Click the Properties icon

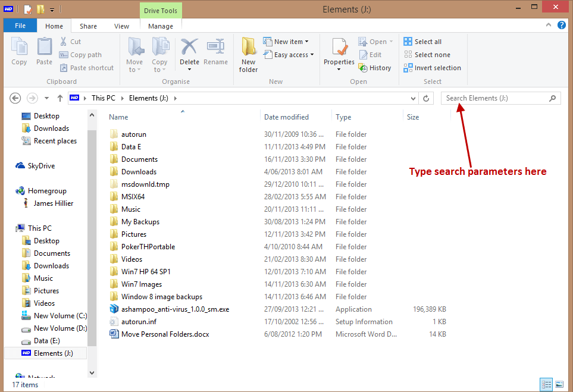point(340,48)
